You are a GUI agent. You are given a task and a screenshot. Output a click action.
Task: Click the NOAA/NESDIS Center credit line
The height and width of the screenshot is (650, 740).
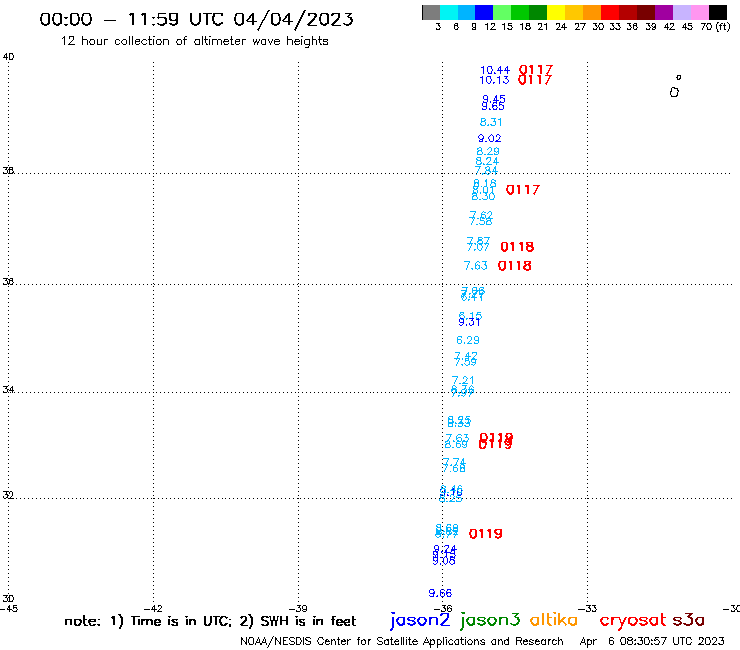(402, 642)
